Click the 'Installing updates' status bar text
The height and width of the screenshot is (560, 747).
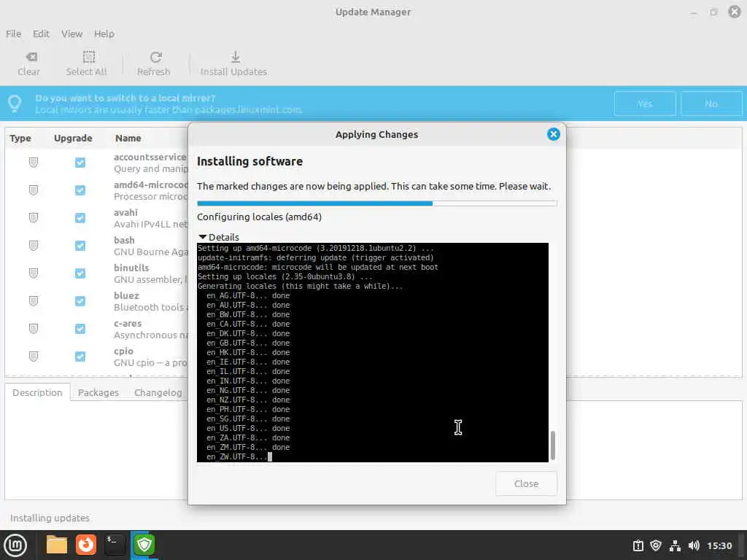coord(50,518)
